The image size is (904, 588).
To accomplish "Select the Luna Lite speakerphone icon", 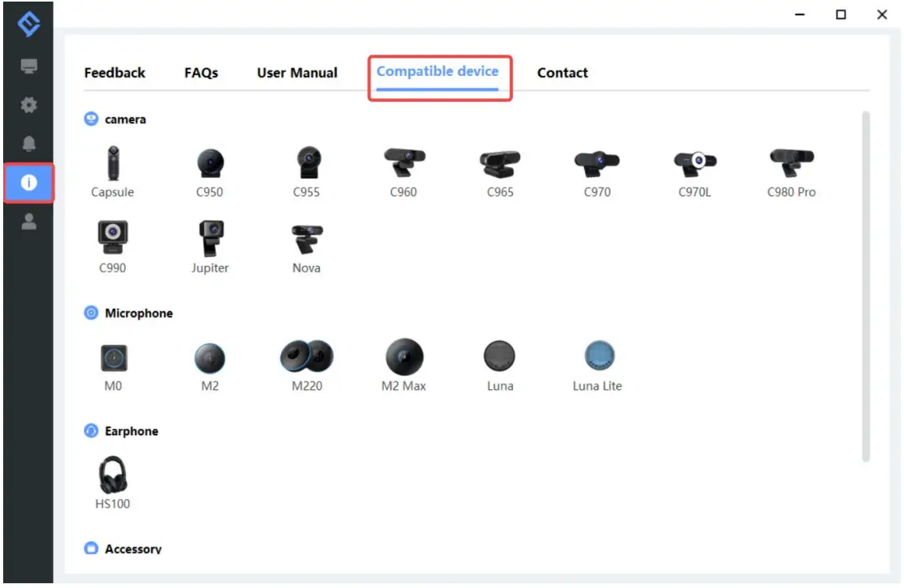I will (x=599, y=355).
